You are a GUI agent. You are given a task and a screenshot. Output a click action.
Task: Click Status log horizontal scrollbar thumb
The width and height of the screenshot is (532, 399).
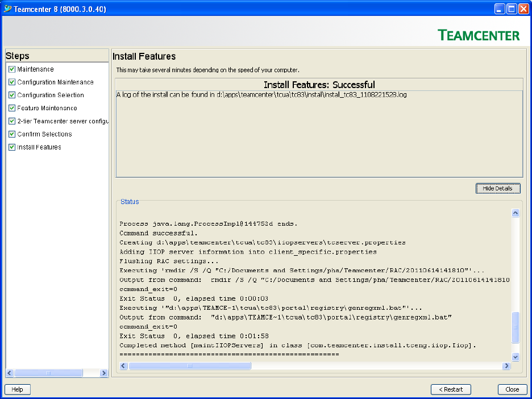pyautogui.click(x=190, y=366)
